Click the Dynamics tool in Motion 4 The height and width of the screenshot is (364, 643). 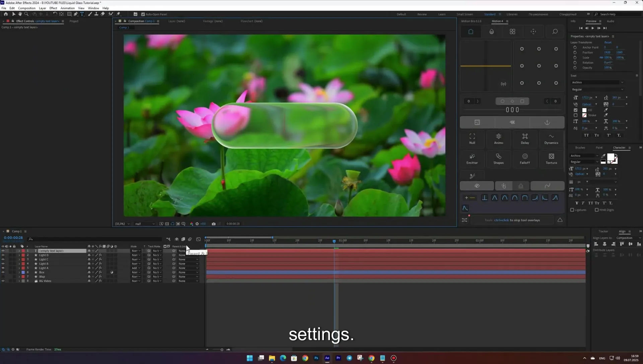[x=551, y=139]
